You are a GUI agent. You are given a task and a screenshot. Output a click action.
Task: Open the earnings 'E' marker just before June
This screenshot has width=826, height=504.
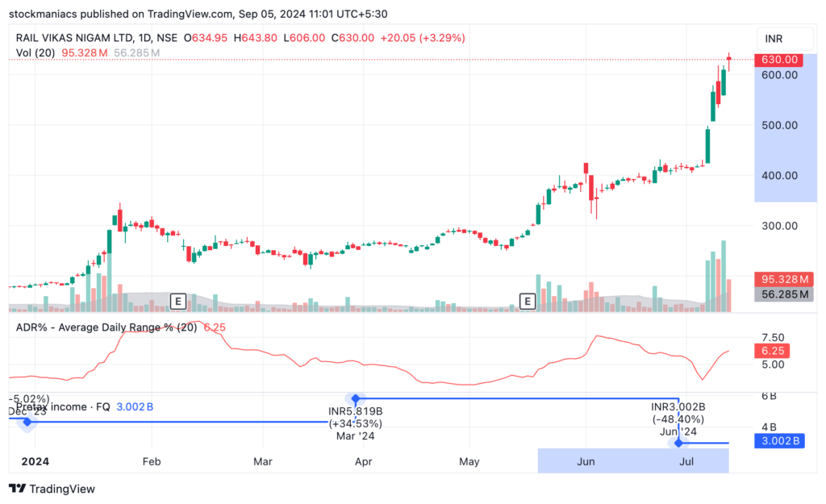tap(528, 302)
